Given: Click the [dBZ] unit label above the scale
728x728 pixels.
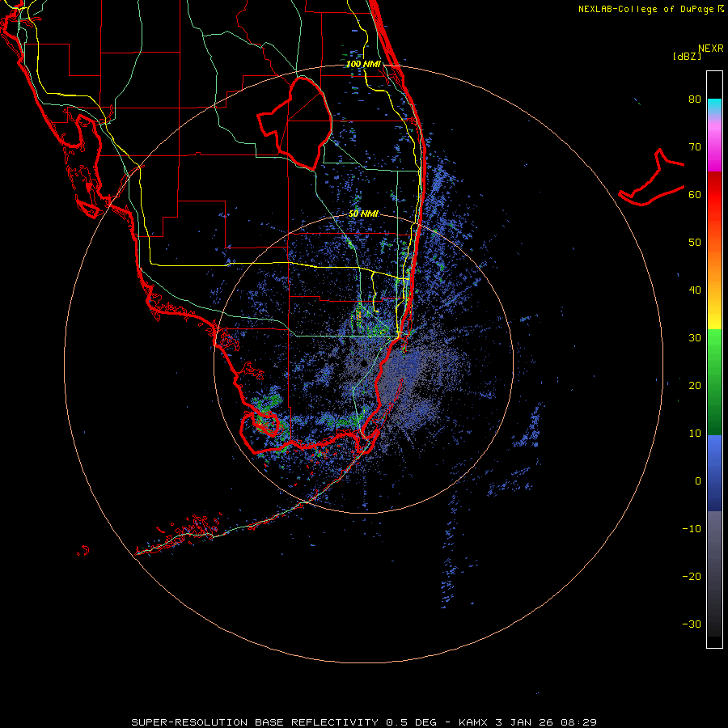Looking at the screenshot, I should [x=687, y=56].
